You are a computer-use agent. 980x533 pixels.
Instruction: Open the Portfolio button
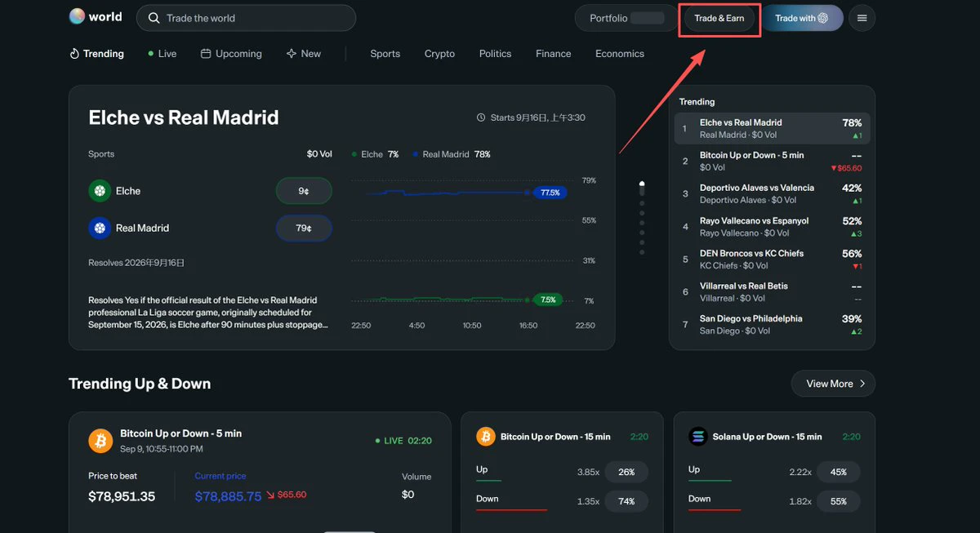pyautogui.click(x=626, y=18)
